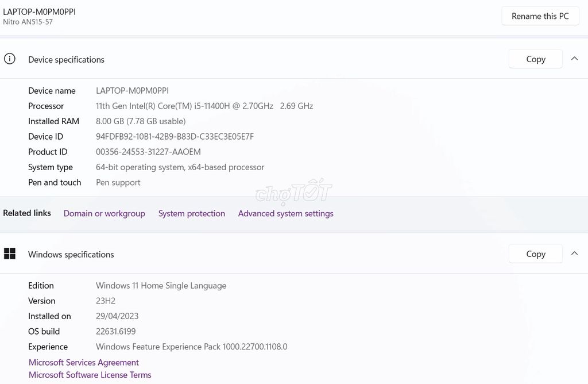View the Microsoft Services Agreement
588x384 pixels.
[83, 362]
